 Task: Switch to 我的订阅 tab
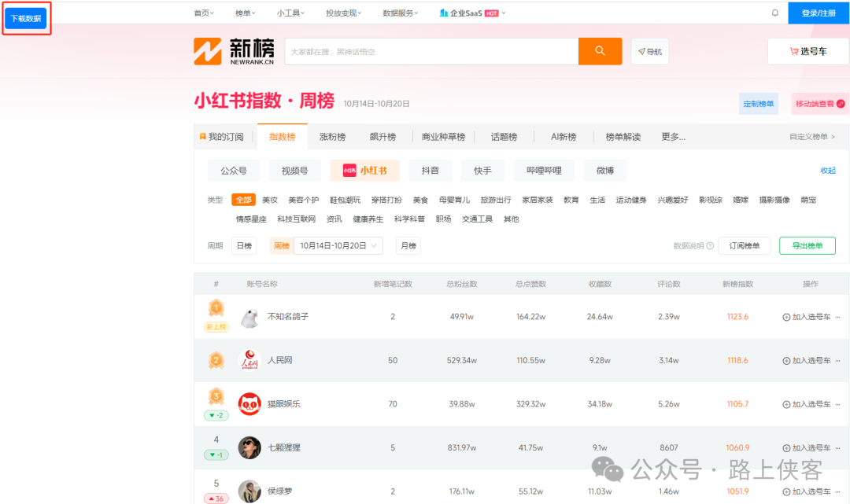click(222, 137)
